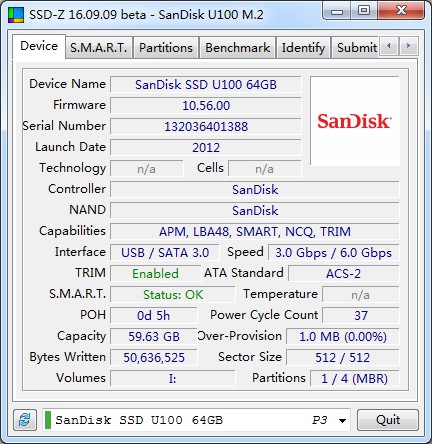Click the Device Name field SanDisk SSD U100 64GB

(206, 85)
